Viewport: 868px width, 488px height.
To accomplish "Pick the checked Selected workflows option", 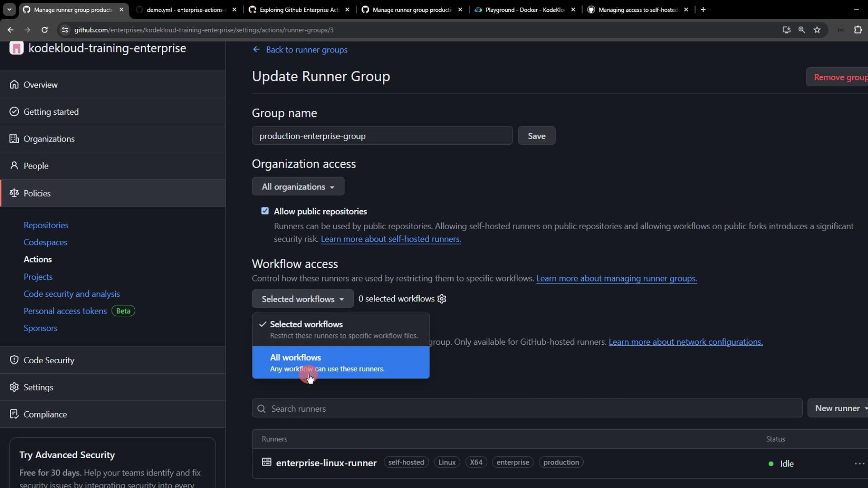I will click(340, 329).
